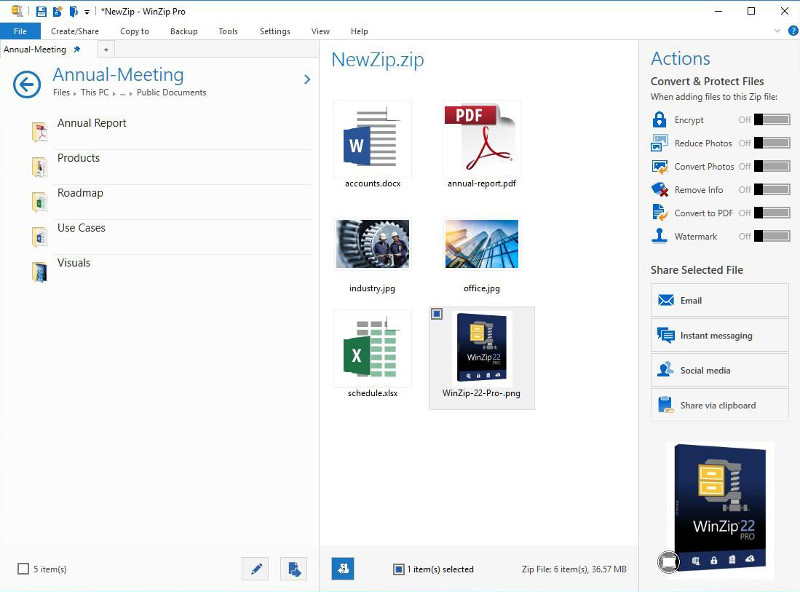Uncheck the WinZip-22-Pro-.png checkbox

pyautogui.click(x=437, y=313)
